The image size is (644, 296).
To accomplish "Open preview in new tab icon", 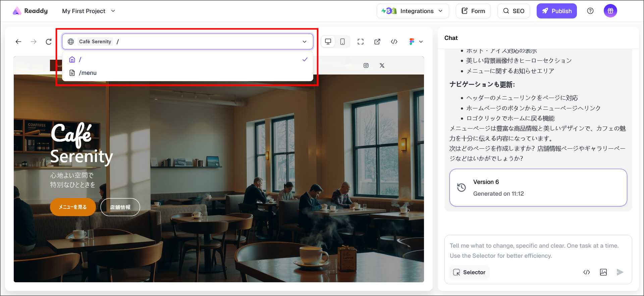I will [377, 42].
